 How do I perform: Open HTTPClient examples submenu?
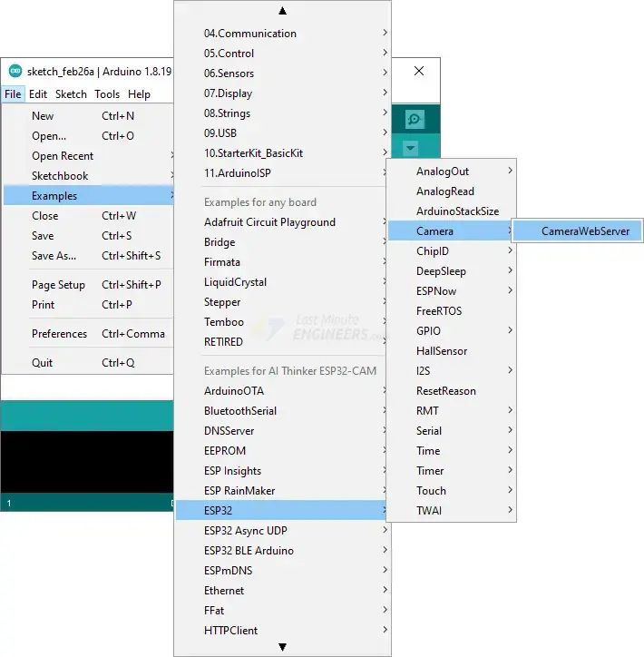coord(283,631)
